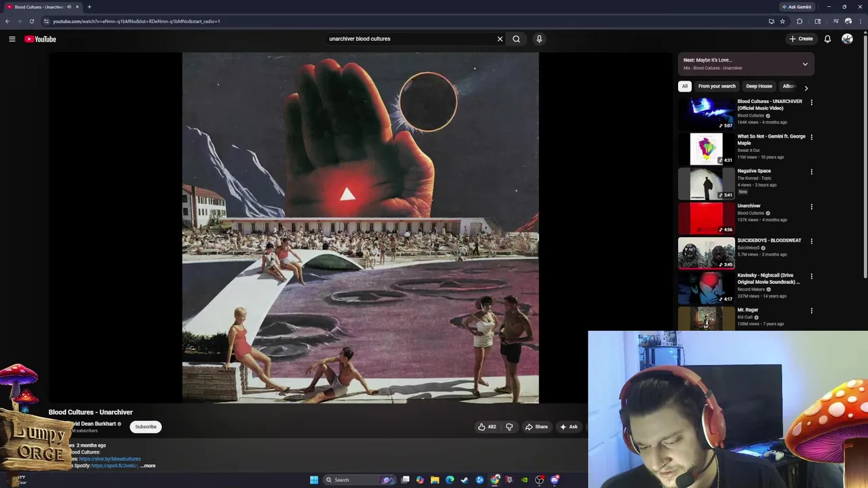868x488 pixels.
Task: Expand the video description with ...more
Action: 149,466
